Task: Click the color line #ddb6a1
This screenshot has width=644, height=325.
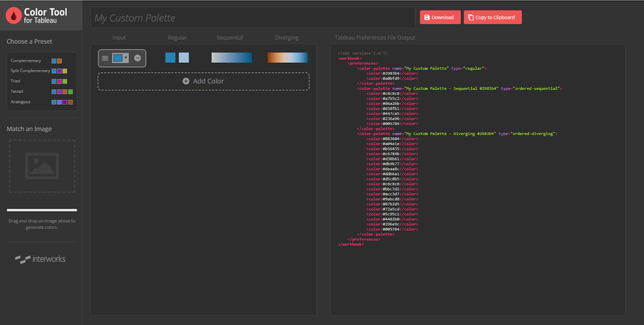Action: coord(392,174)
